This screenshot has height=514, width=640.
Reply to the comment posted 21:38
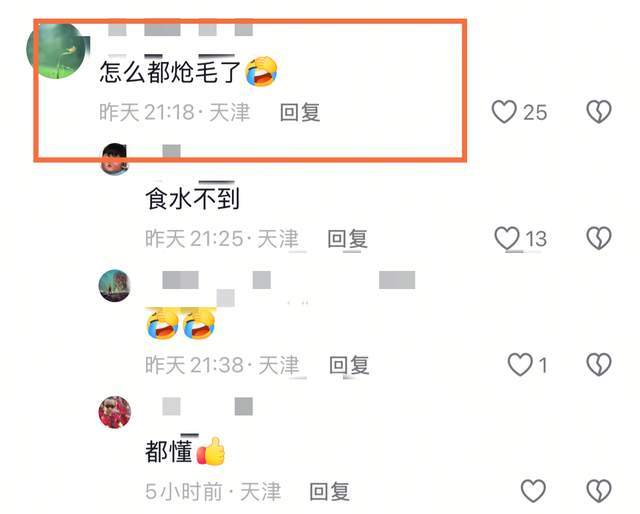pyautogui.click(x=349, y=365)
